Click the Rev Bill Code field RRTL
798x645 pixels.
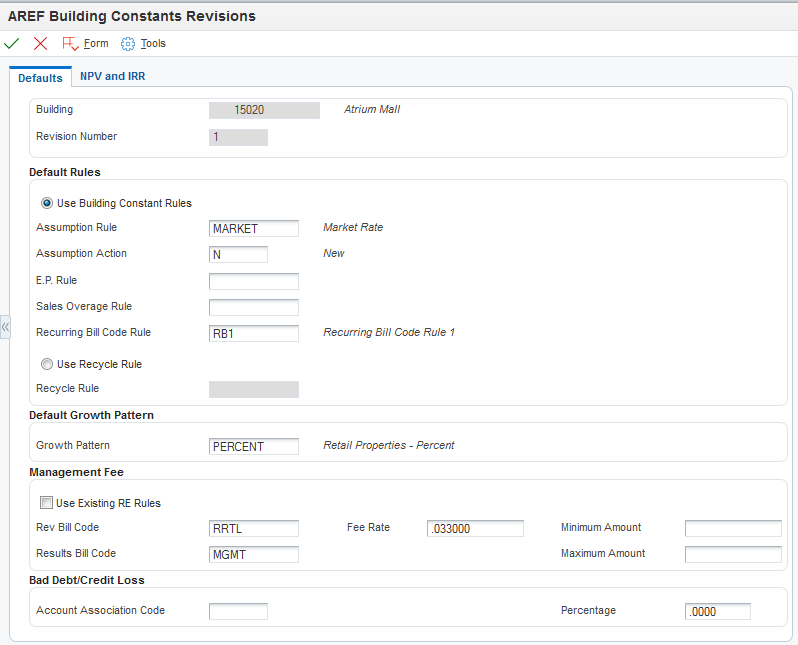click(253, 528)
